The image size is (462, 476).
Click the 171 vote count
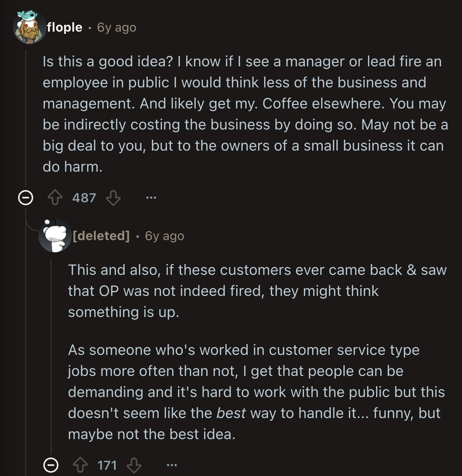107,465
